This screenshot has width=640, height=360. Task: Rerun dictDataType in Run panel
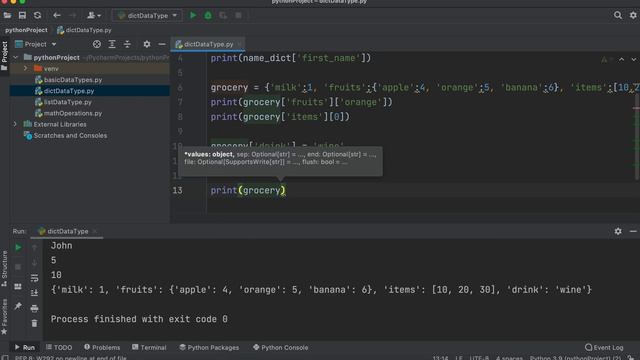(18, 247)
